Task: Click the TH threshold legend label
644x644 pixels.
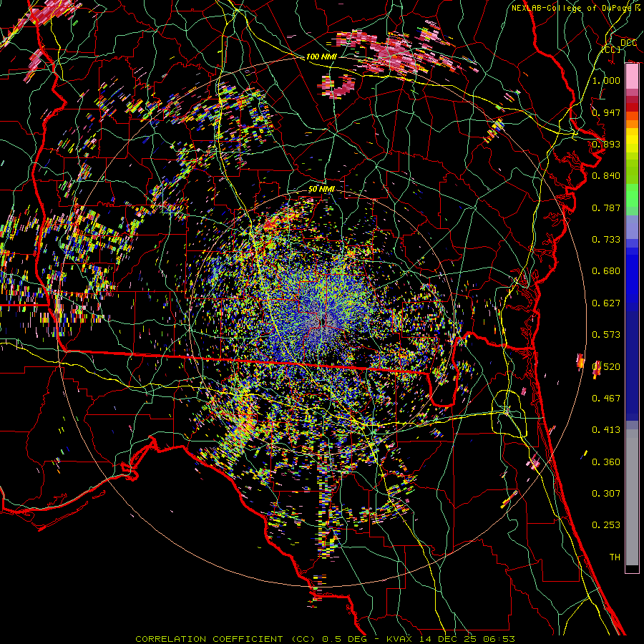Action: pos(615,557)
